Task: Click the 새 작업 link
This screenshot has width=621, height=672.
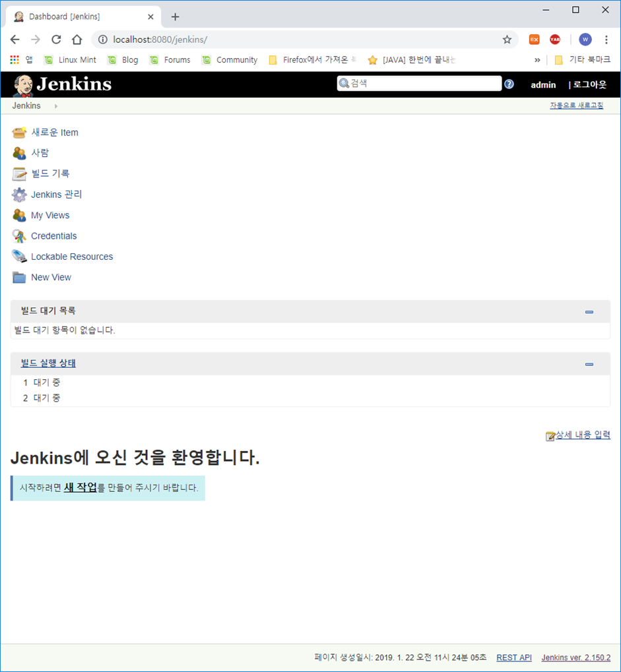Action: (81, 488)
